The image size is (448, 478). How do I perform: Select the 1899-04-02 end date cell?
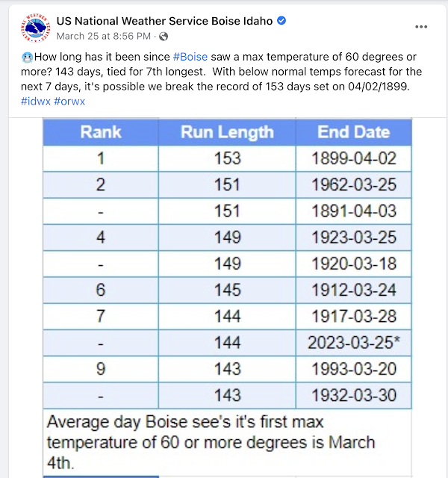coord(353,158)
